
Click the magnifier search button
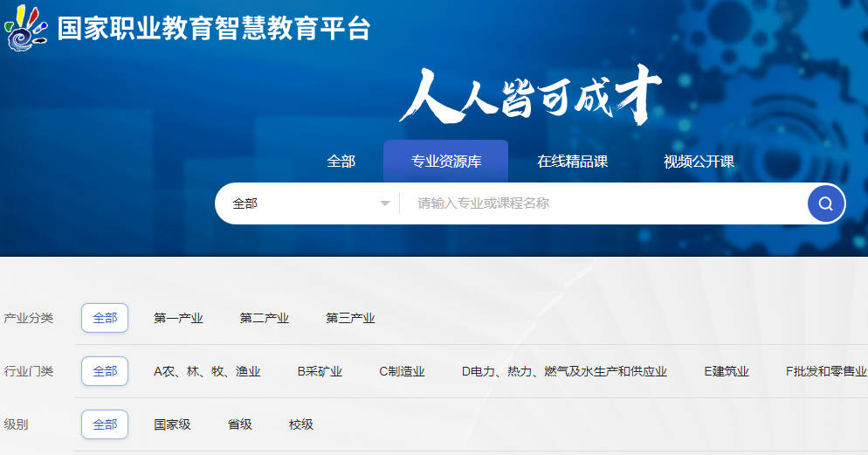tap(826, 203)
